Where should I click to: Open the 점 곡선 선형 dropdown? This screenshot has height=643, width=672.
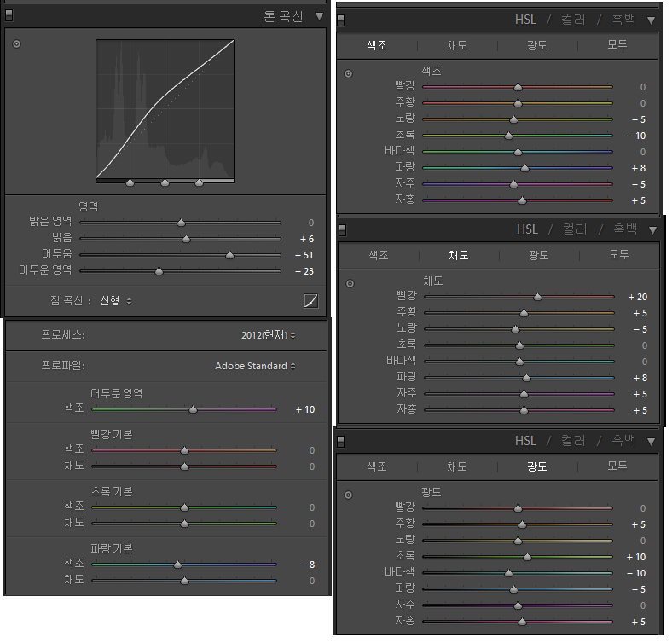(x=116, y=301)
